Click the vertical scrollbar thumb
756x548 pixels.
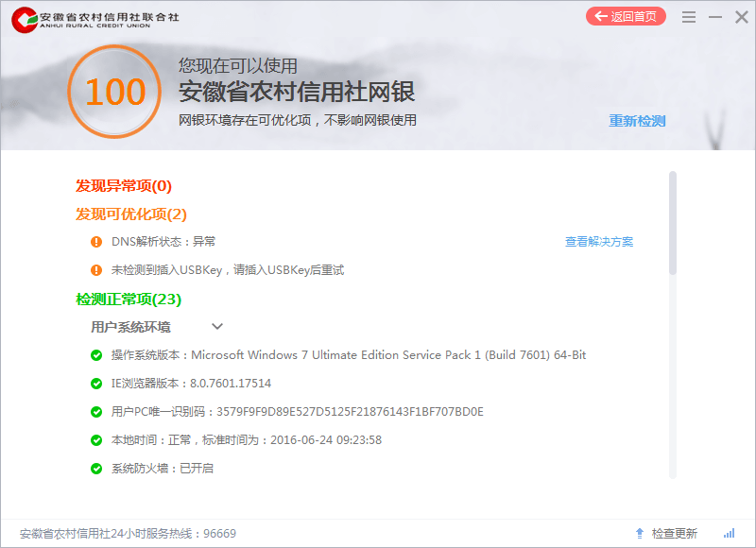[x=673, y=222]
